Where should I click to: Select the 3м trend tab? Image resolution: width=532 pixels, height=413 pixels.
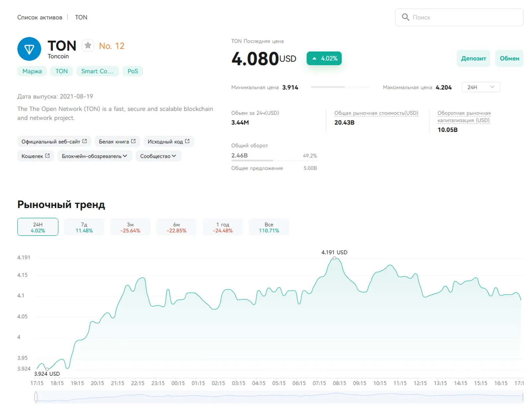(130, 227)
